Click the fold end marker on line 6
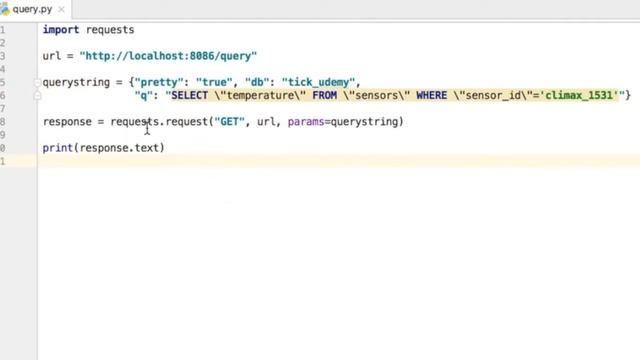The width and height of the screenshot is (640, 360). tap(37, 96)
